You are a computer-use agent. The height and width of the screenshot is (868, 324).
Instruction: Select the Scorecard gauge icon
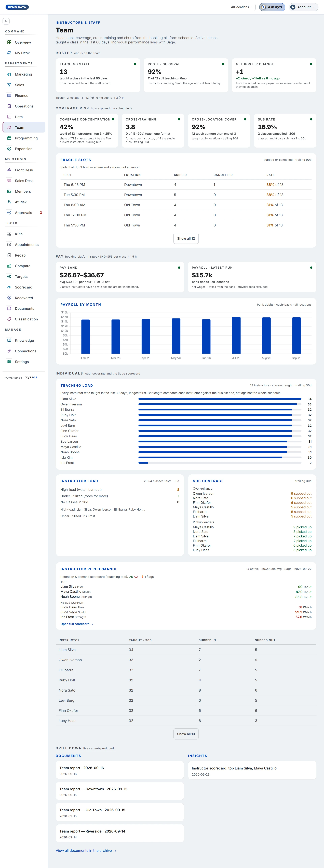[x=9, y=287]
